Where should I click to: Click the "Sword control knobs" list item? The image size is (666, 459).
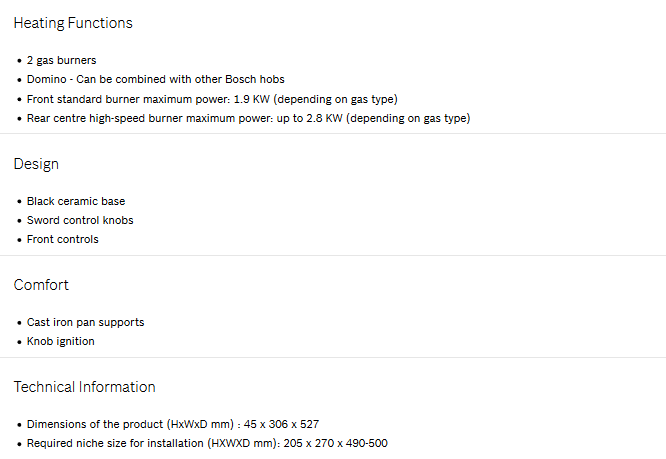click(80, 220)
